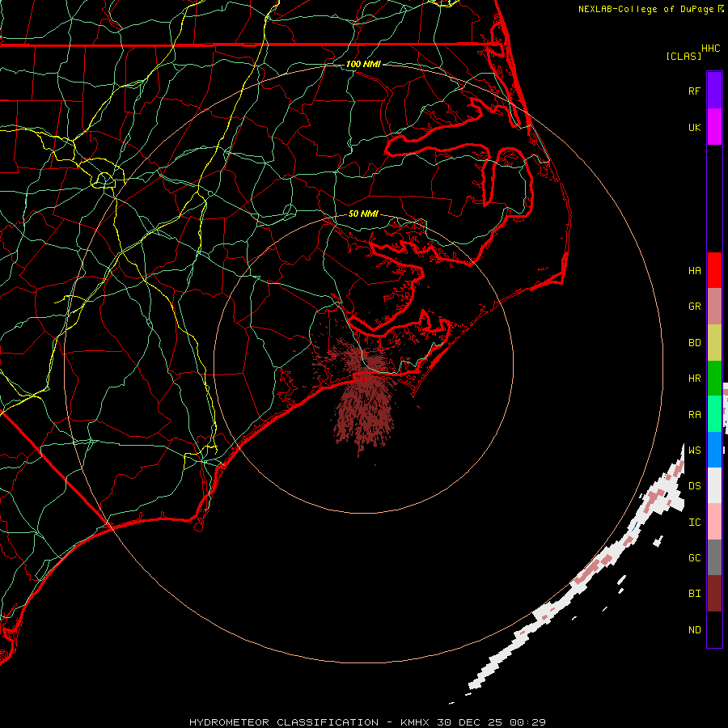
Task: Click the GR legend label
Action: (694, 307)
